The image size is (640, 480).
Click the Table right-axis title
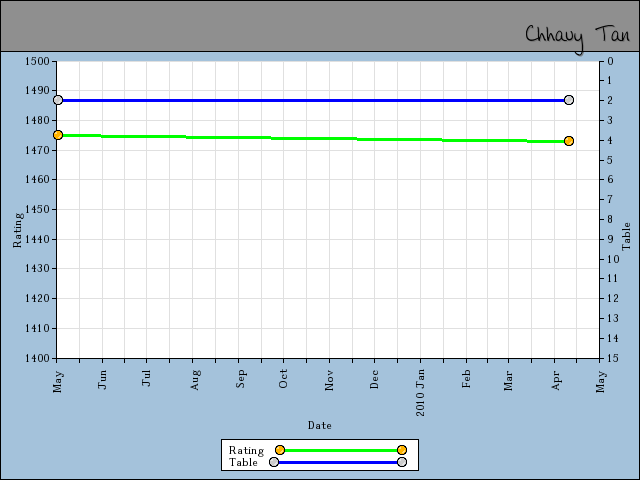click(626, 236)
